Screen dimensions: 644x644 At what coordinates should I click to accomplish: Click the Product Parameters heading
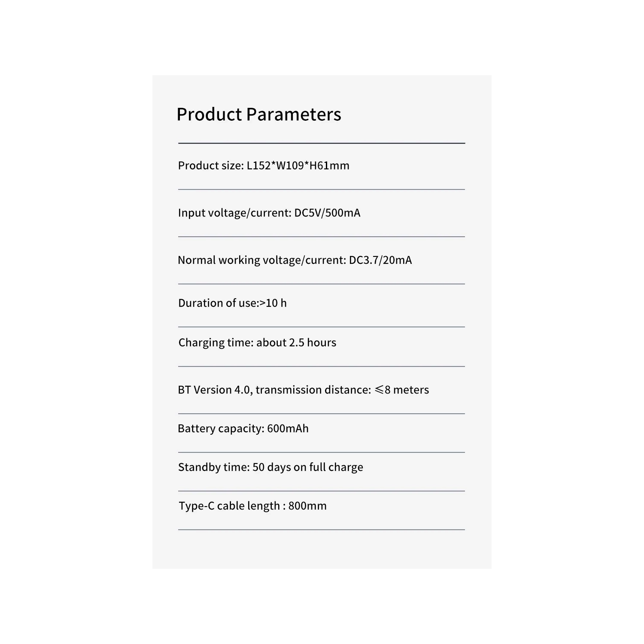[x=258, y=114]
